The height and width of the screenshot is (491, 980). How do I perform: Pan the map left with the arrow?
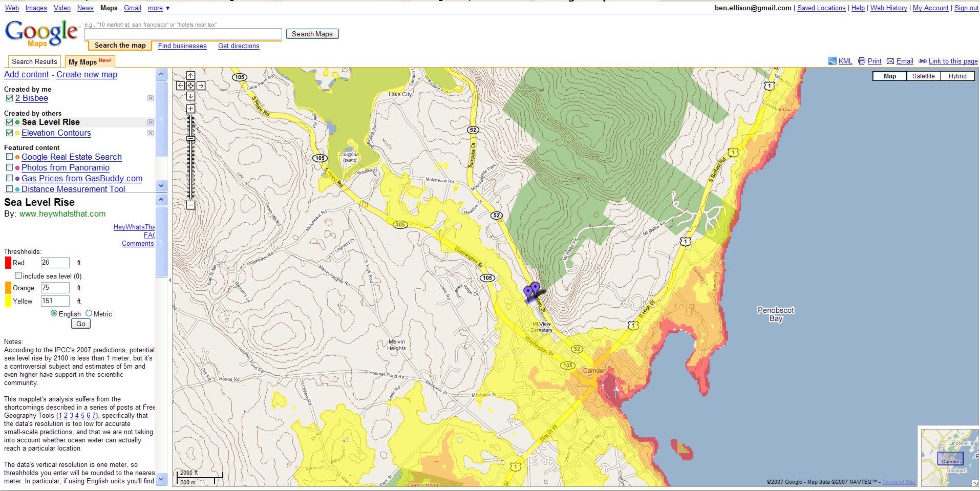(x=181, y=86)
